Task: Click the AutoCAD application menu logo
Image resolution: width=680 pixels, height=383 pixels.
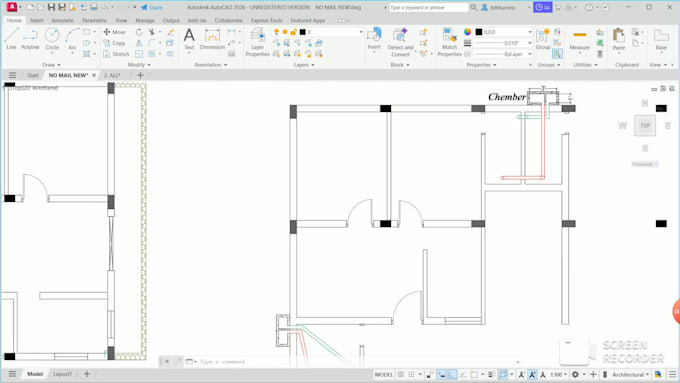Action: pos(12,7)
